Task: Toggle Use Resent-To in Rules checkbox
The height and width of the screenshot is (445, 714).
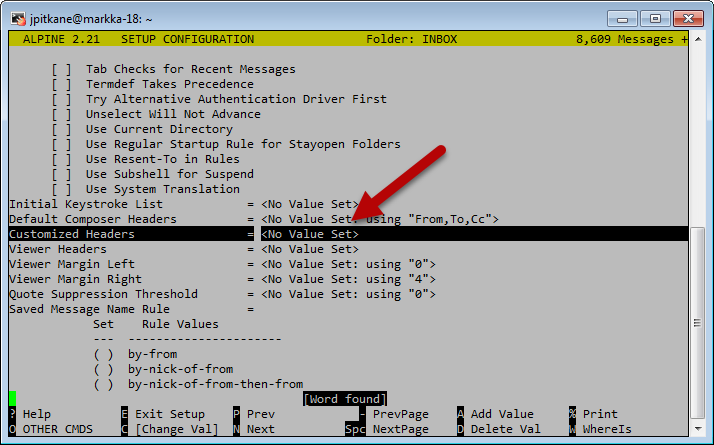Action: 61,159
